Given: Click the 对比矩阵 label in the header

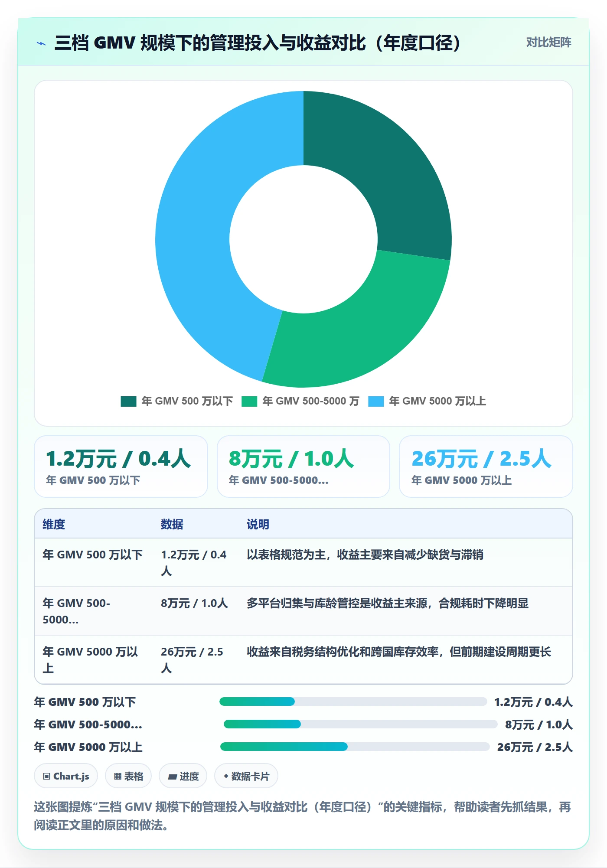Looking at the screenshot, I should (548, 42).
